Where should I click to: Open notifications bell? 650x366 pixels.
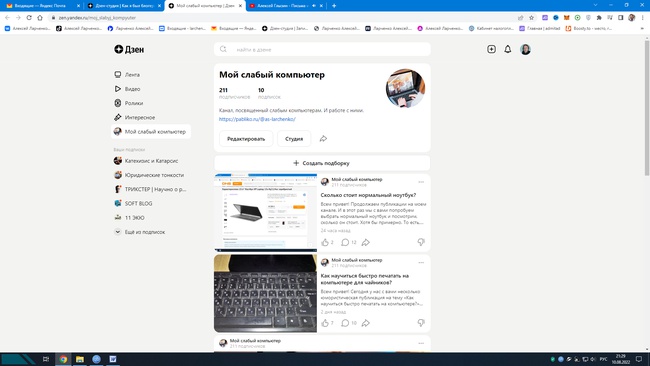(x=507, y=49)
